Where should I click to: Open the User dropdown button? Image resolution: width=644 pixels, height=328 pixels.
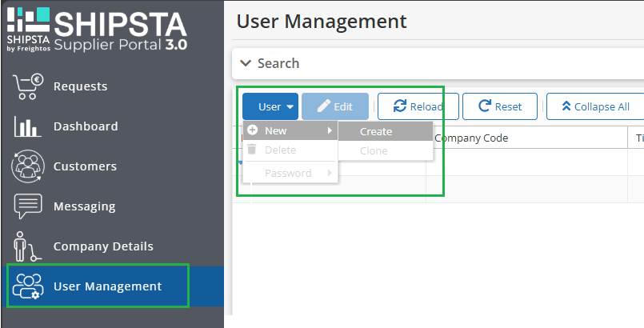(270, 106)
